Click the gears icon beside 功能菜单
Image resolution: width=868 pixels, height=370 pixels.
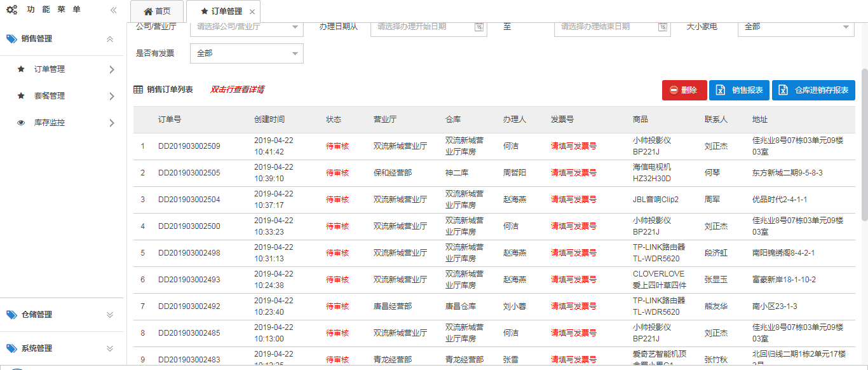[x=11, y=10]
